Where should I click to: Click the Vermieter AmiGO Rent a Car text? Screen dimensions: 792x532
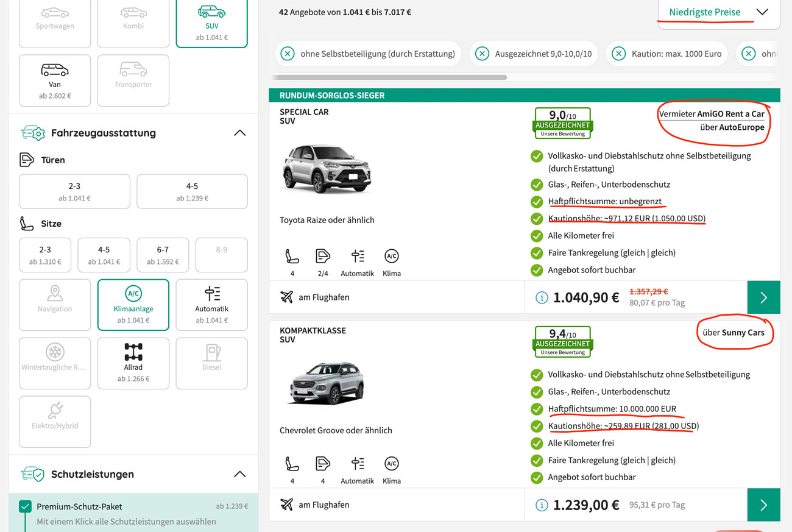(712, 114)
